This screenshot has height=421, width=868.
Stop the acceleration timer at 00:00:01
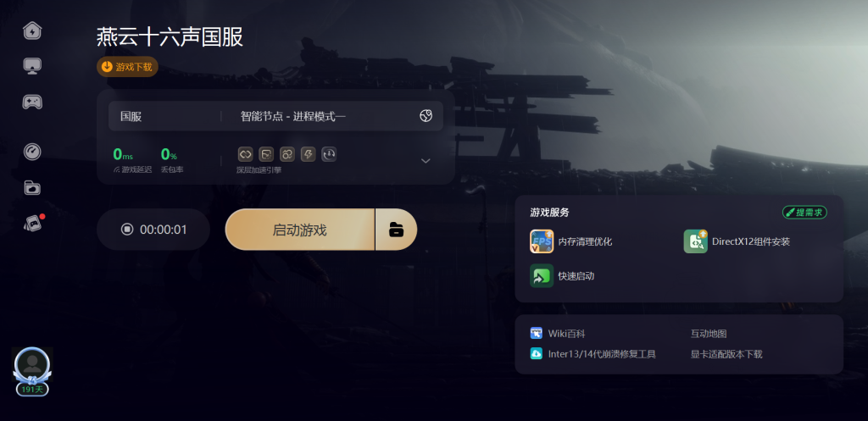tap(127, 230)
